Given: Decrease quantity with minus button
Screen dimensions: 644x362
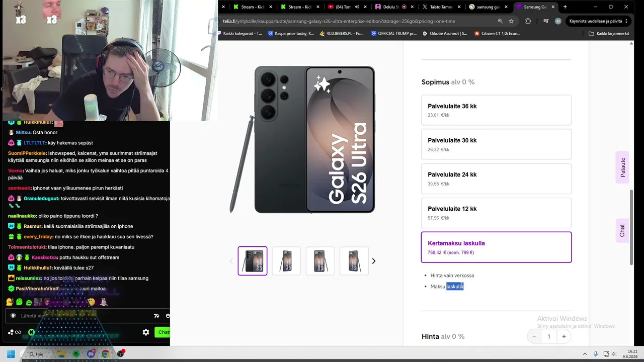Looking at the screenshot, I should pos(534,336).
